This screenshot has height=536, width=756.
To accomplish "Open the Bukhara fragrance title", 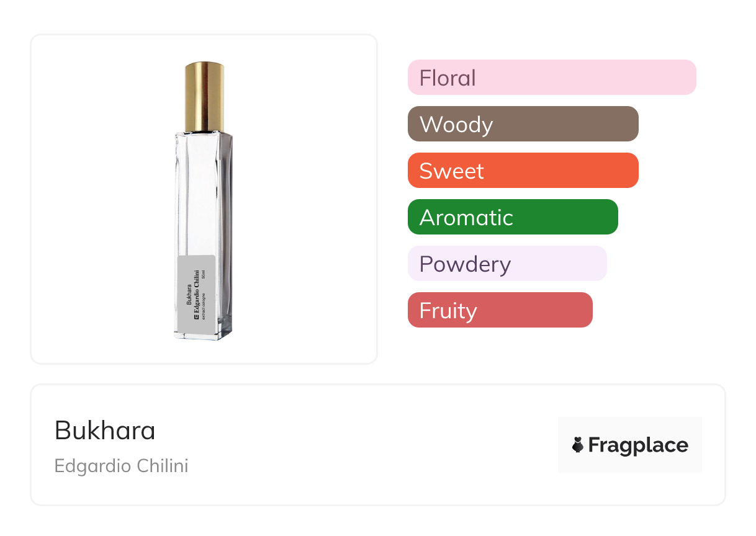I will (x=105, y=431).
